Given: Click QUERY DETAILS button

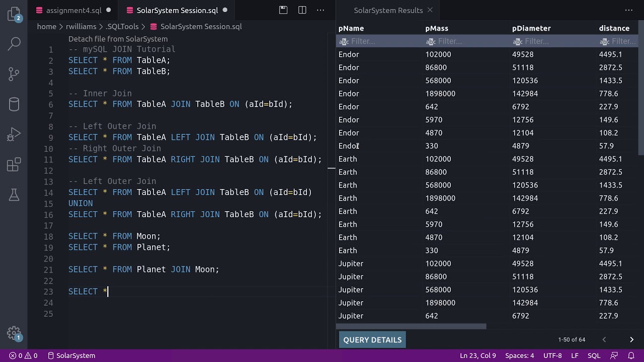Looking at the screenshot, I should 372,340.
